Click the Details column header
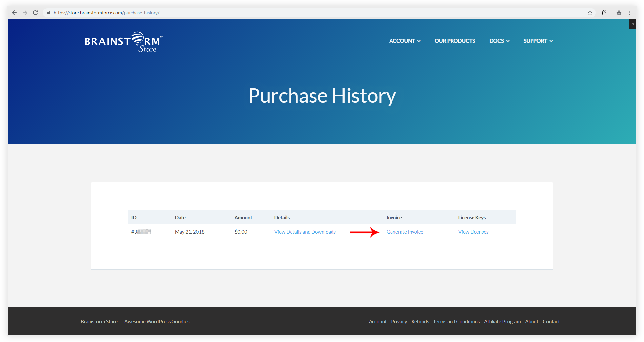The width and height of the screenshot is (644, 342). 282,217
